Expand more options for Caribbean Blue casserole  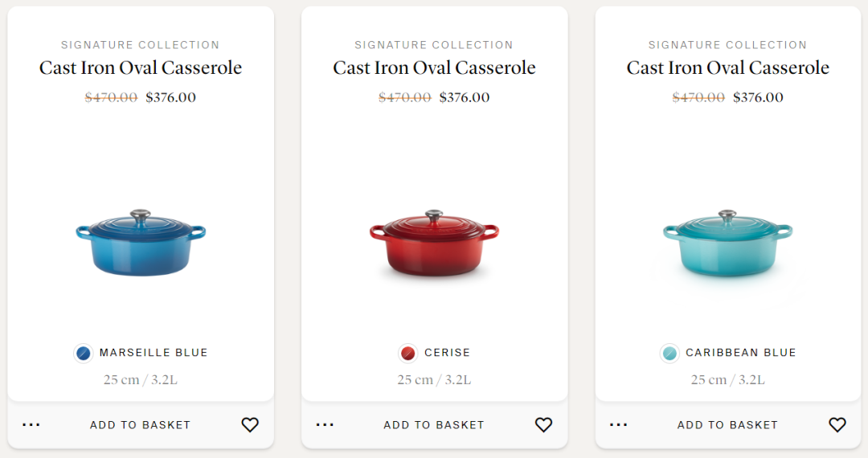[x=618, y=425]
